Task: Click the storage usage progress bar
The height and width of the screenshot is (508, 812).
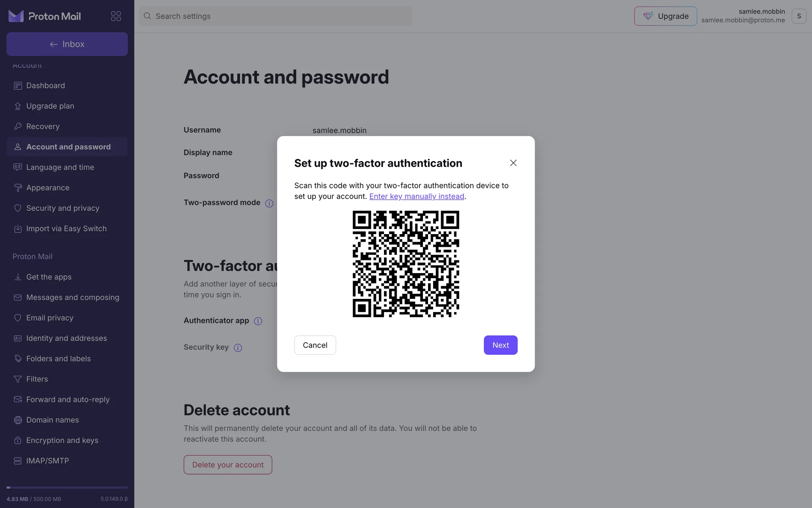Action: [67, 488]
